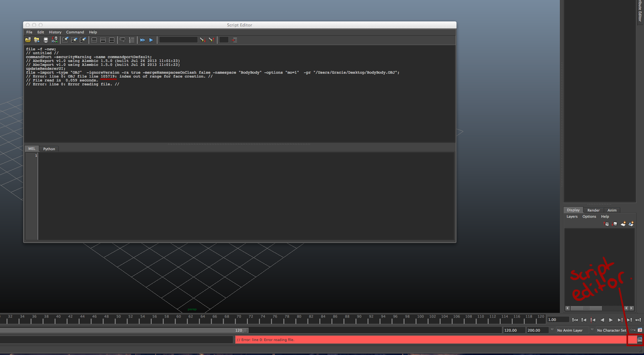Click Step Back One Frame button
This screenshot has height=355, width=644.
[x=584, y=320]
